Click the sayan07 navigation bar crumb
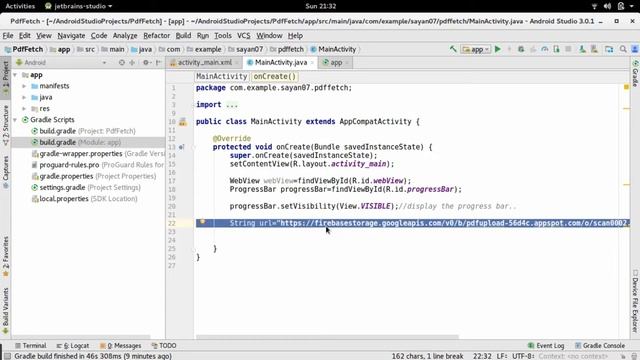Viewport: 640px width, 360px height. click(x=246, y=49)
